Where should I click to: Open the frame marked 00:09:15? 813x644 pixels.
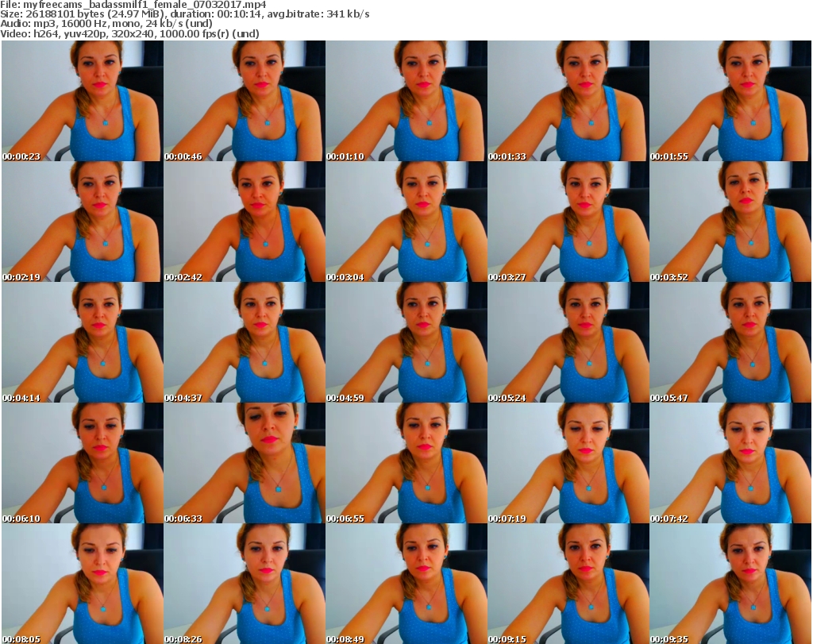[568, 584]
